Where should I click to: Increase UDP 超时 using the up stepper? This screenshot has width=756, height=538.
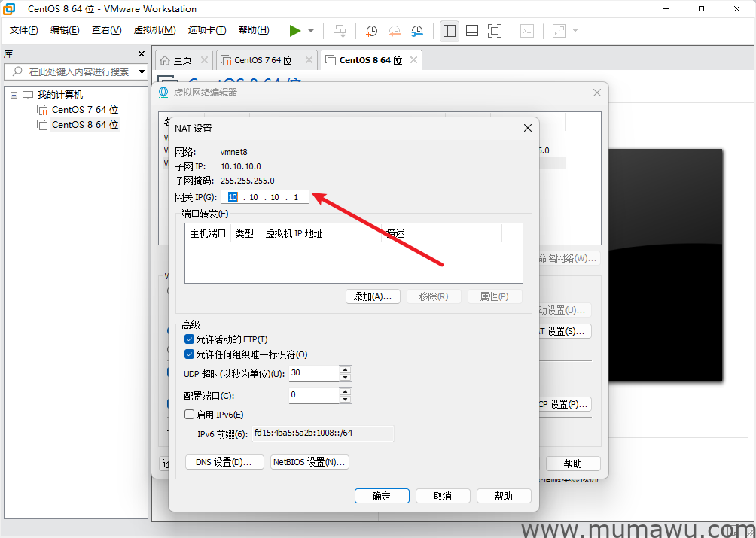[x=345, y=369]
